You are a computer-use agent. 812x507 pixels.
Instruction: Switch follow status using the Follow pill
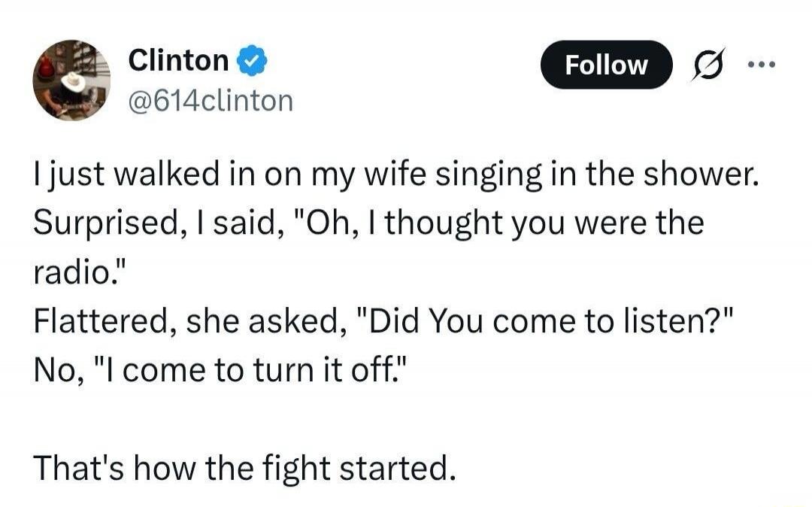point(606,65)
